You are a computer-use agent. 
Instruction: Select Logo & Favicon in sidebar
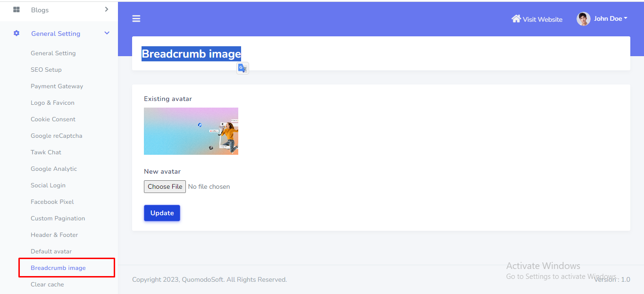52,103
